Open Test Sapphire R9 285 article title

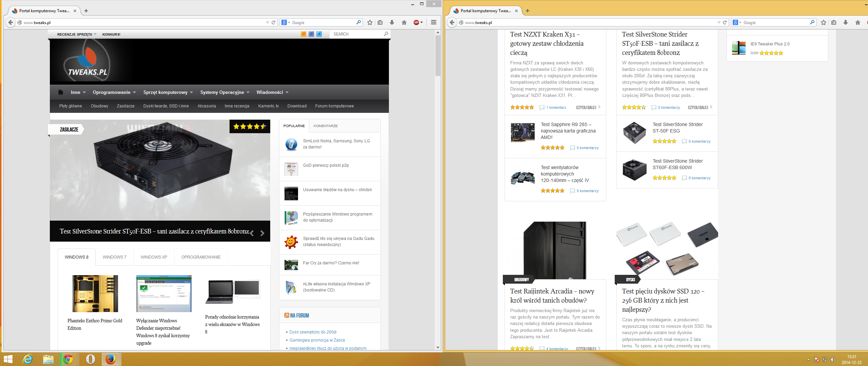[x=568, y=131]
